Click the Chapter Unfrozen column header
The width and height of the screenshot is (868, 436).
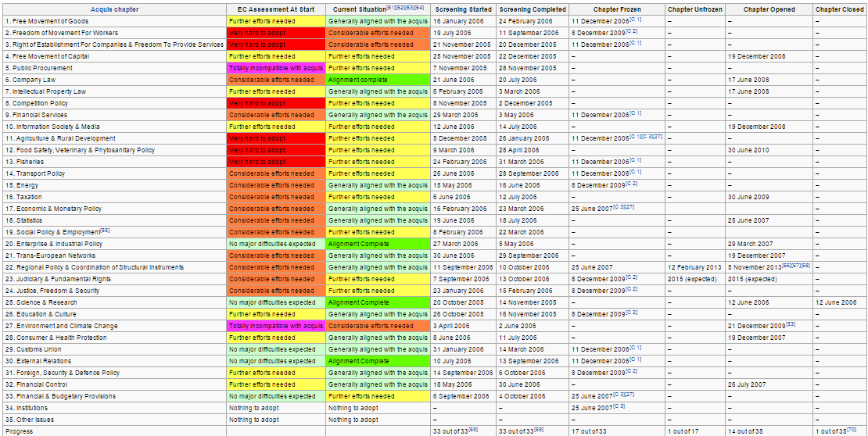(x=694, y=9)
